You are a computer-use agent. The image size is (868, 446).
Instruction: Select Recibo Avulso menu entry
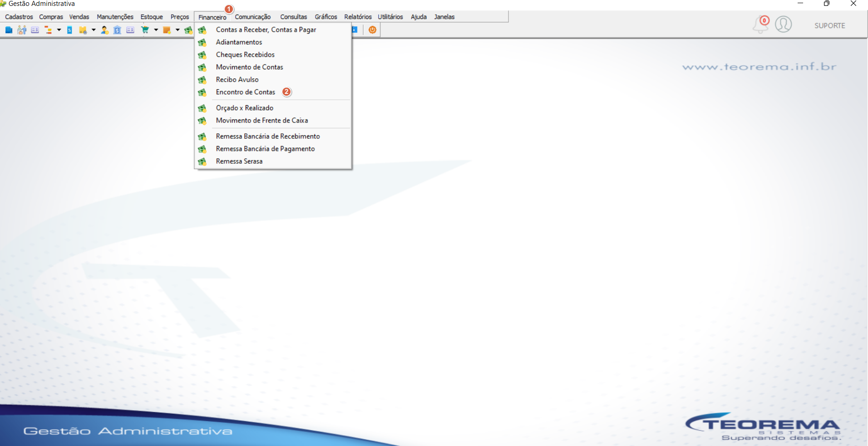click(x=273, y=80)
